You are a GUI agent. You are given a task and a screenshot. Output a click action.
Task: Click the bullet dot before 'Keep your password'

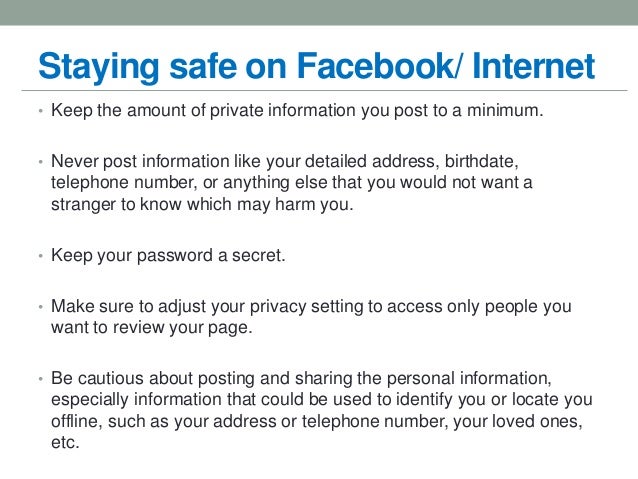[x=42, y=257]
